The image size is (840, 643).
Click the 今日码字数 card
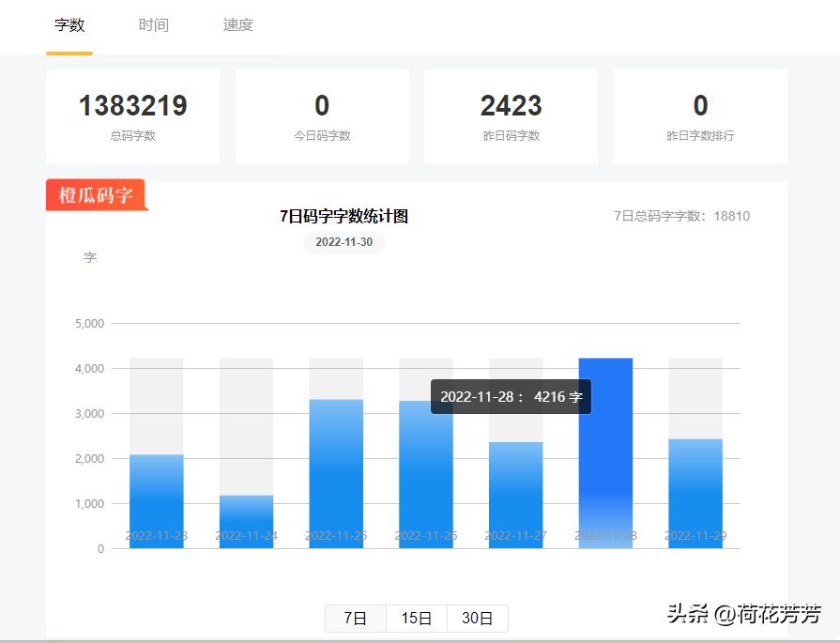point(322,116)
